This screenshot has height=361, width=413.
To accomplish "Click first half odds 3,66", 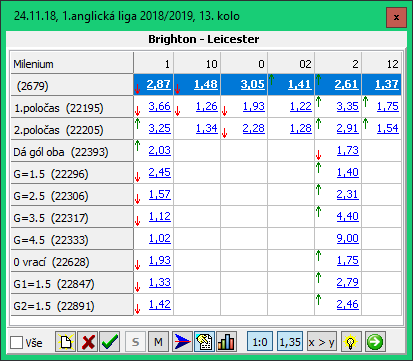I will (160, 106).
